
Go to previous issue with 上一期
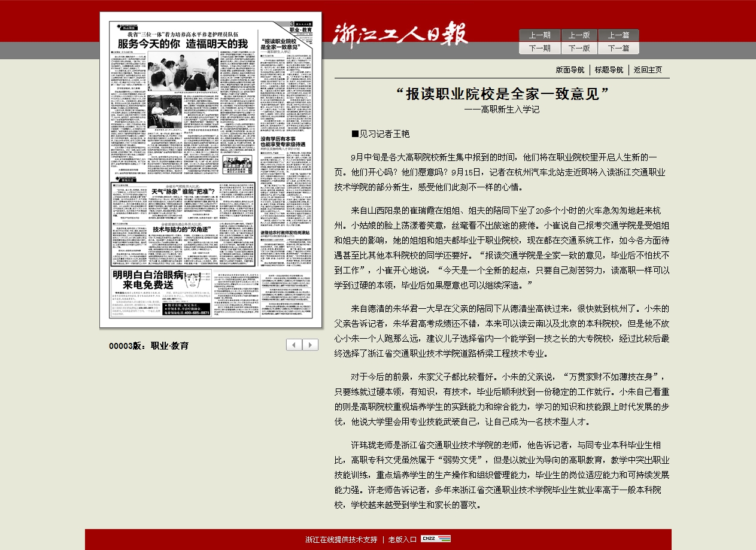[539, 35]
